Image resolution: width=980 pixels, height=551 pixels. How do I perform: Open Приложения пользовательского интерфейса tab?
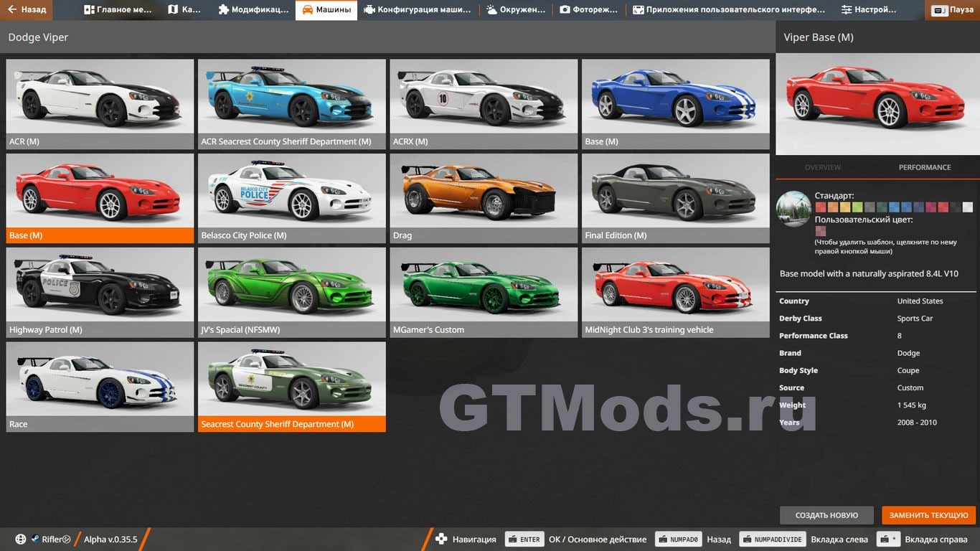[x=729, y=10]
